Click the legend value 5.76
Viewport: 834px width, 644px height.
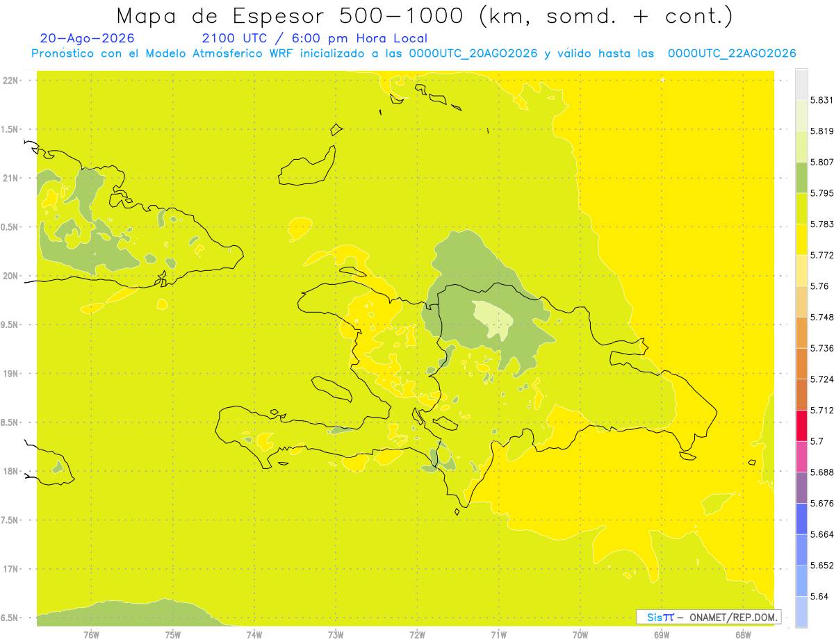tap(820, 286)
